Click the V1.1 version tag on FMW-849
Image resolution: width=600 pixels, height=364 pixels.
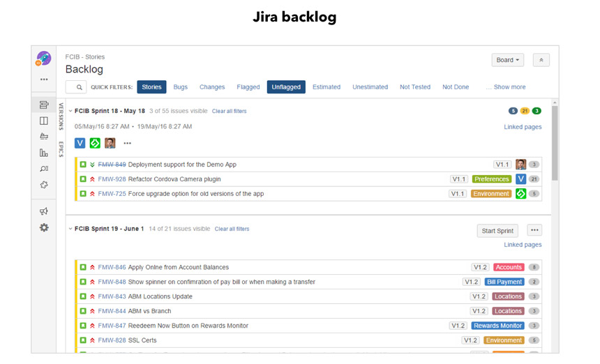tap(502, 165)
